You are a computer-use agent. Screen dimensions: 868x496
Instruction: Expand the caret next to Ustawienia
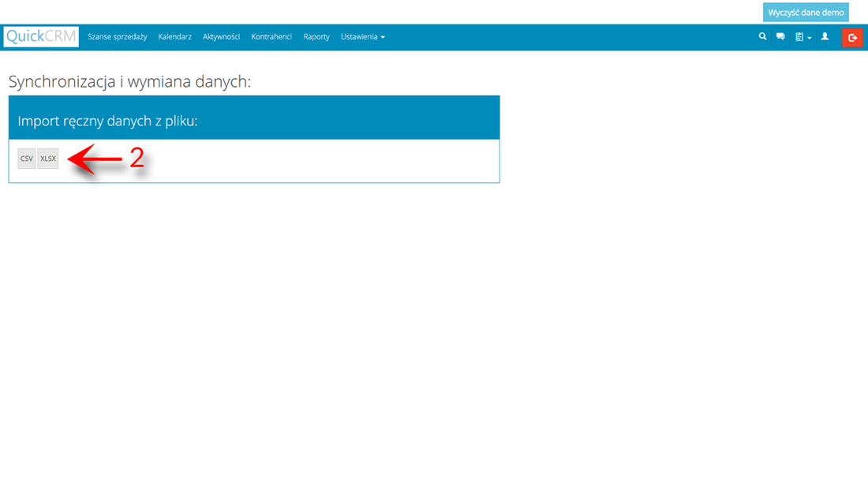click(383, 36)
